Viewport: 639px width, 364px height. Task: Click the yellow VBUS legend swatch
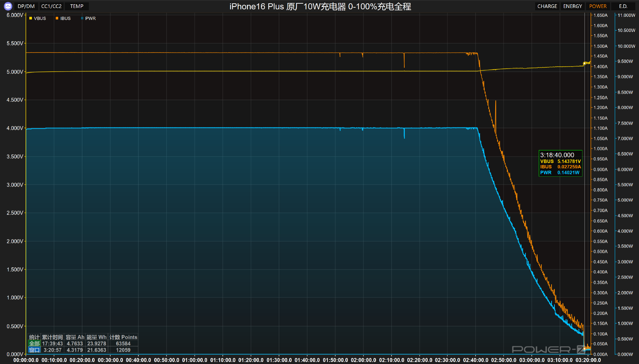[x=31, y=18]
